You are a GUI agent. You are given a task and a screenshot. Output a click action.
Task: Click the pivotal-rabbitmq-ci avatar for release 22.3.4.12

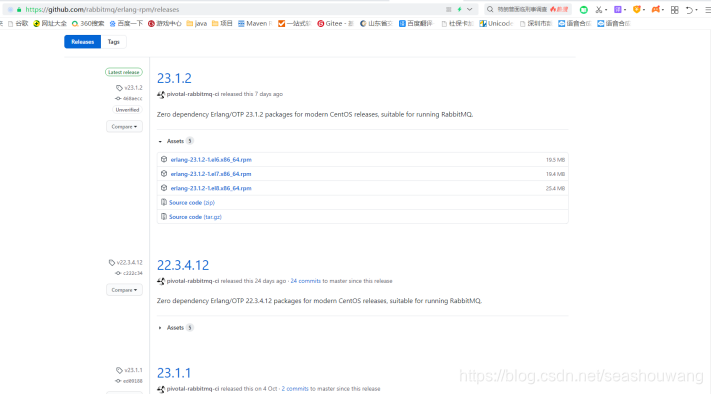tap(161, 281)
